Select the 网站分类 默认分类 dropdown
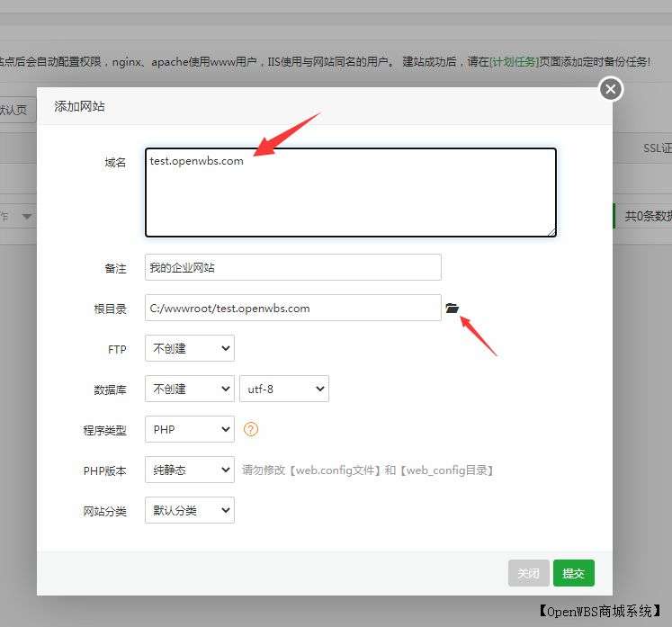672x627 pixels. coord(189,510)
